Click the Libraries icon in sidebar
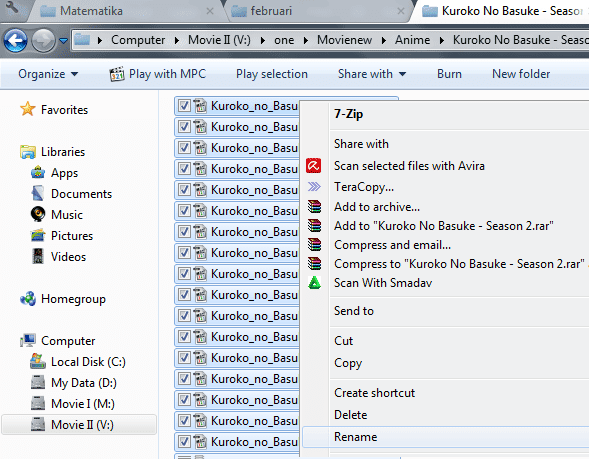Viewport: 589px width, 459px height. pyautogui.click(x=27, y=152)
